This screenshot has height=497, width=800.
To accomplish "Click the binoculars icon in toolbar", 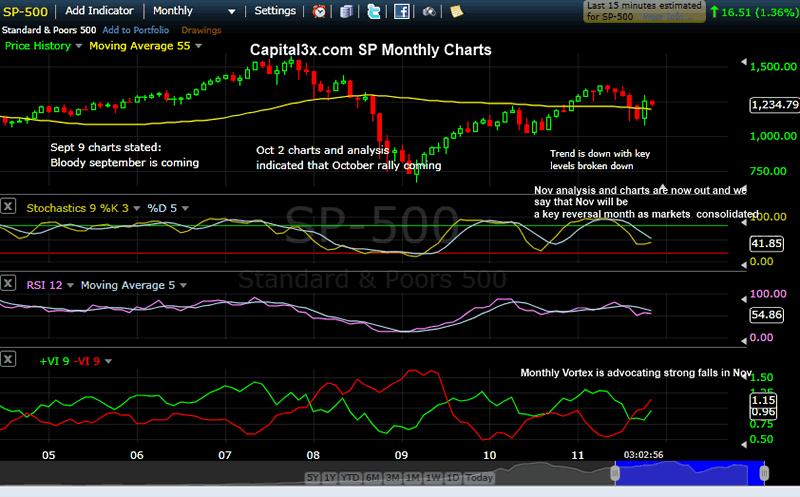I will click(x=429, y=11).
